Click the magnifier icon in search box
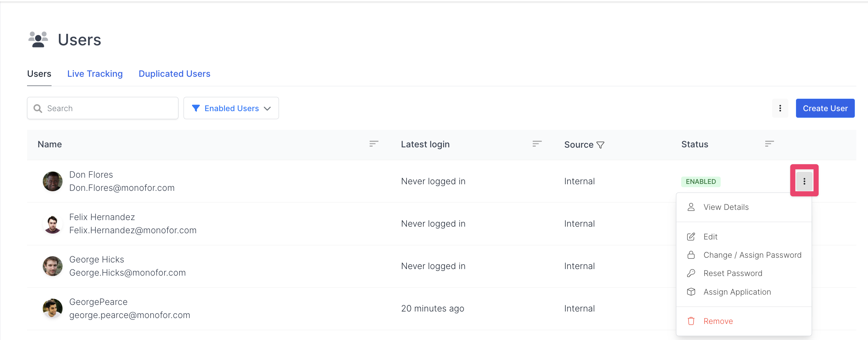868x340 pixels. point(38,109)
